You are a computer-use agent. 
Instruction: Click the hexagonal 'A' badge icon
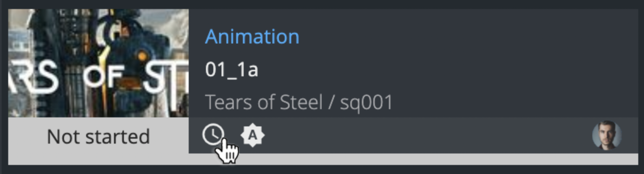253,135
